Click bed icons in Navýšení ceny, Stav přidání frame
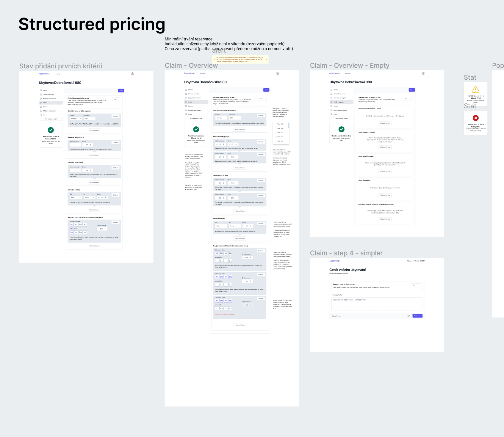Screen dimensions: 504x437 click(x=78, y=225)
